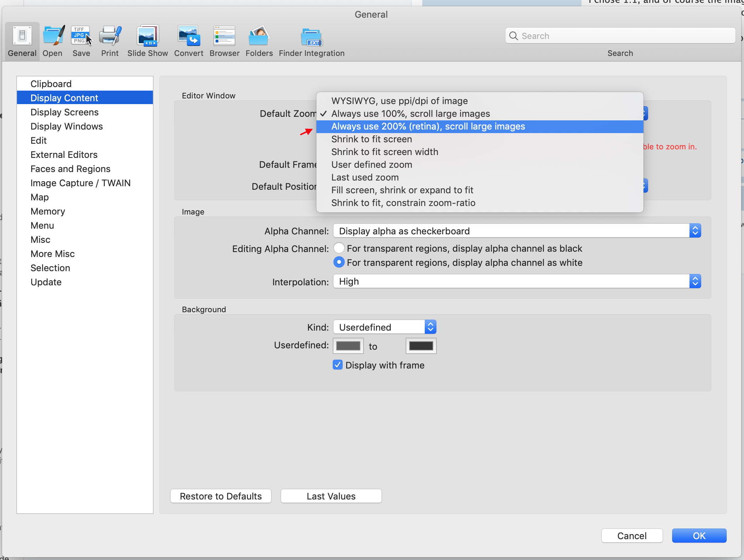The height and width of the screenshot is (560, 744).
Task: Open the Finder Integration preferences pane
Action: [311, 41]
